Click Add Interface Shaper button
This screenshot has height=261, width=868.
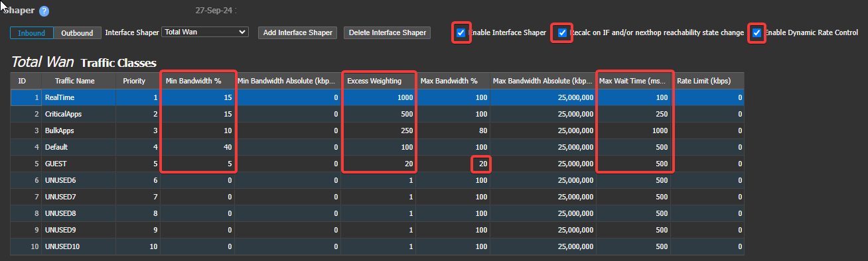click(x=298, y=32)
